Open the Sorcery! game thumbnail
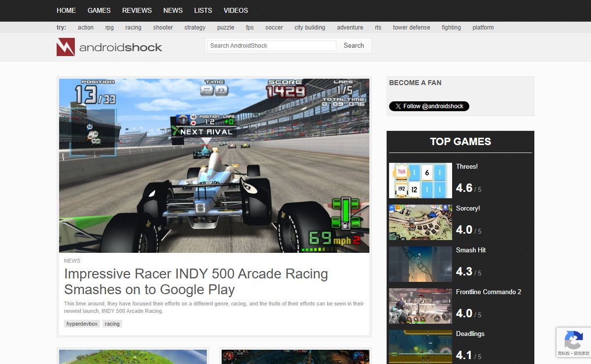This screenshot has height=364, width=591. (421, 222)
